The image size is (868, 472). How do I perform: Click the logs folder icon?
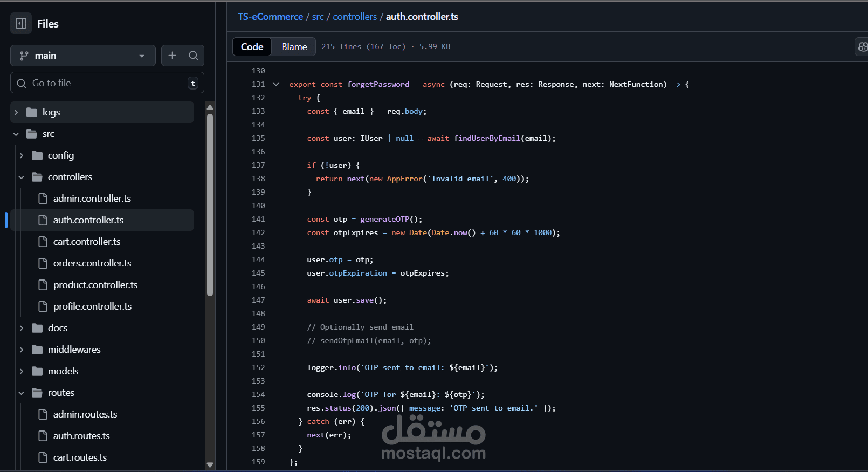(x=32, y=112)
